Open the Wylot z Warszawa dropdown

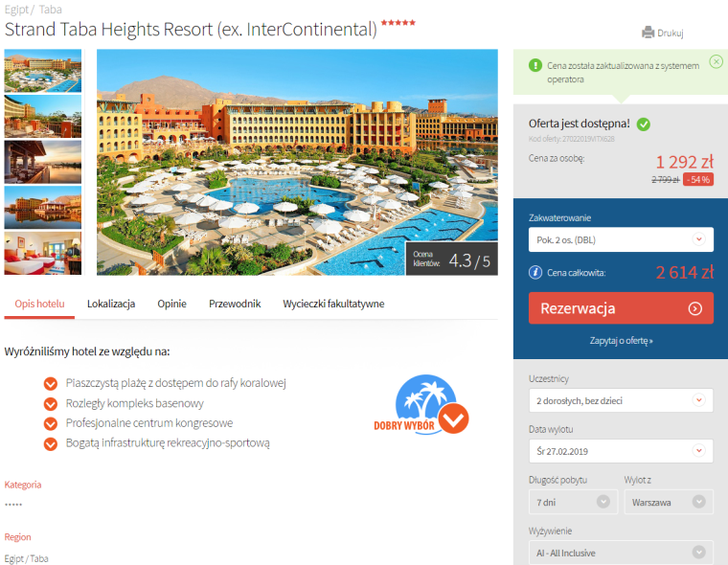(x=669, y=502)
